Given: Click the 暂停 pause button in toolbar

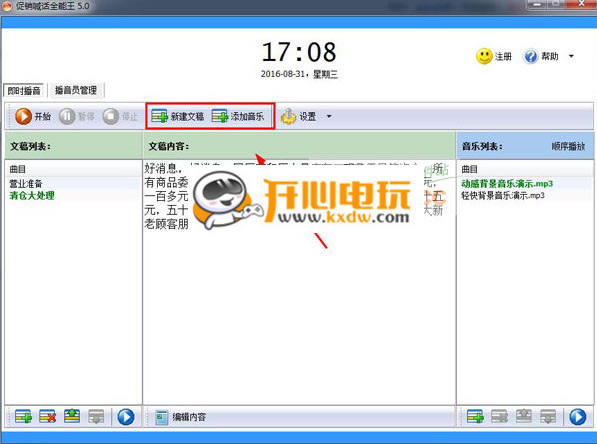Looking at the screenshot, I should [77, 116].
